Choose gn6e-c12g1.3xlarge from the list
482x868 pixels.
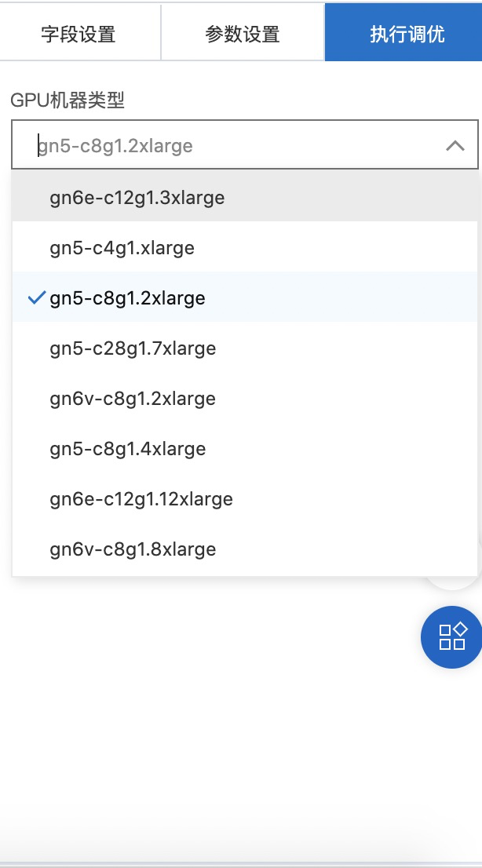[244, 197]
